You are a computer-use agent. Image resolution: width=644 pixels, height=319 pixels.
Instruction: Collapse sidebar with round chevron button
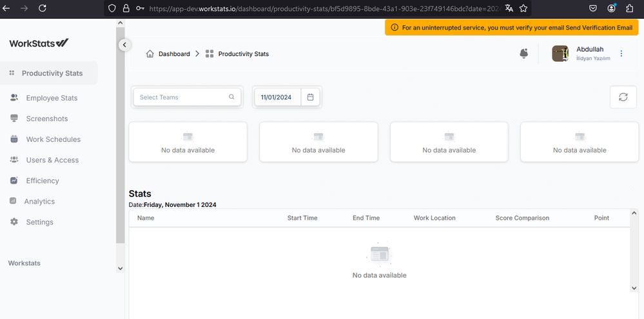point(125,44)
